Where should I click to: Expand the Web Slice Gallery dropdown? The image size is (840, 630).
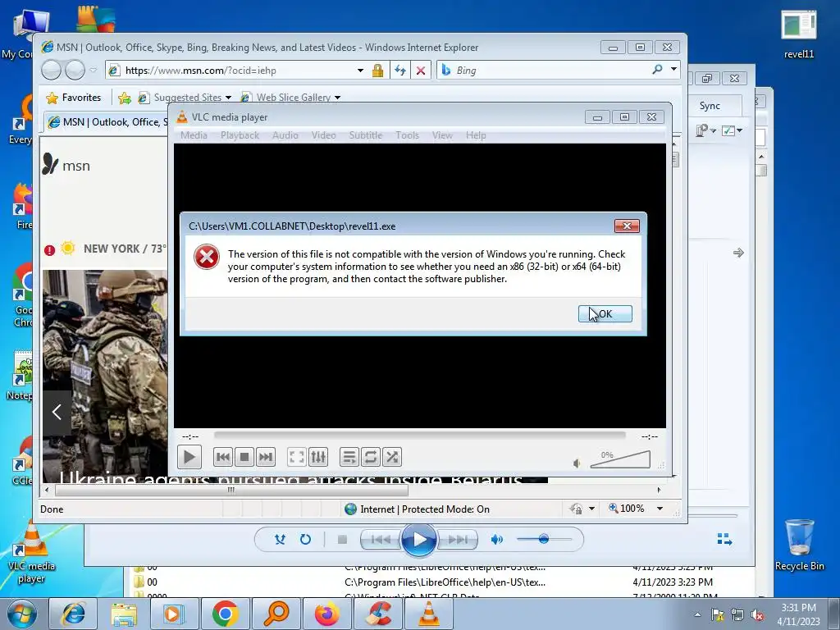click(x=337, y=98)
